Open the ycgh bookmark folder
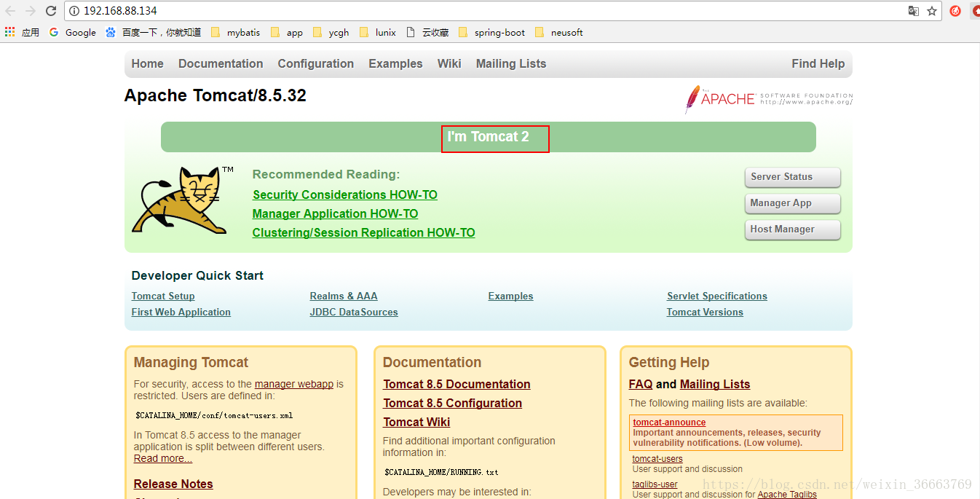This screenshot has width=980, height=499. [331, 32]
